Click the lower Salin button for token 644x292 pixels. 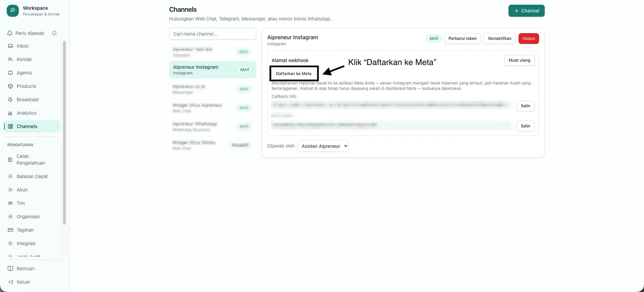coord(525,126)
